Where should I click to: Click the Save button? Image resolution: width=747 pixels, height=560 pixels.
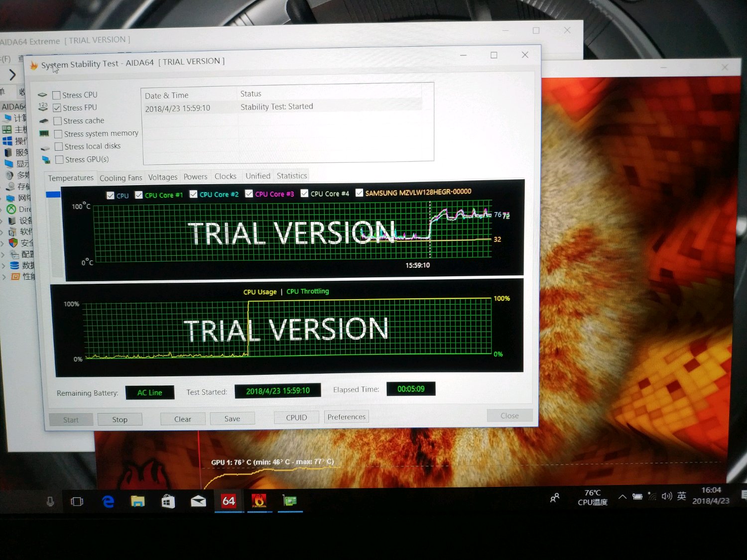pos(232,419)
